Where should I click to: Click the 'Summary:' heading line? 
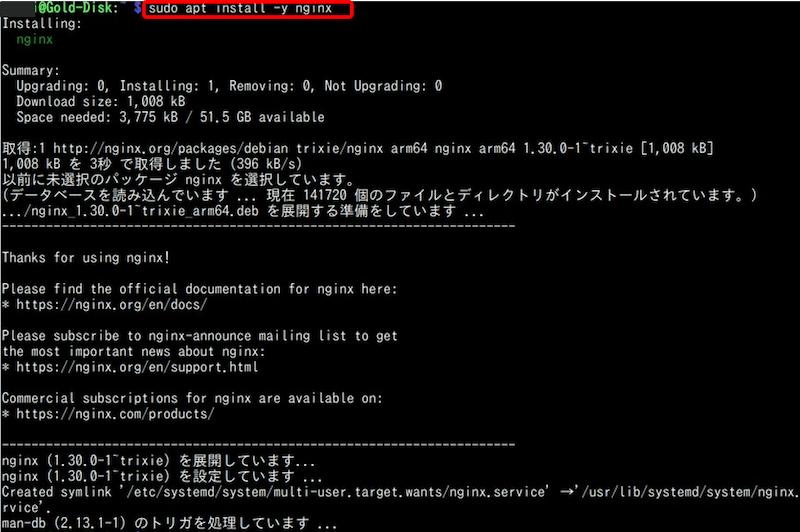pyautogui.click(x=31, y=70)
